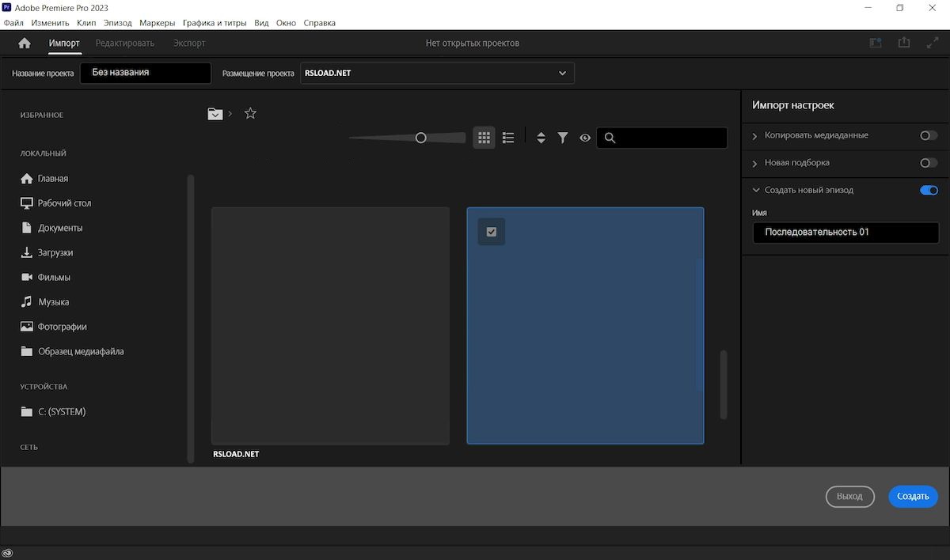
Task: Click the Creative Cloud status icon
Action: (x=8, y=553)
